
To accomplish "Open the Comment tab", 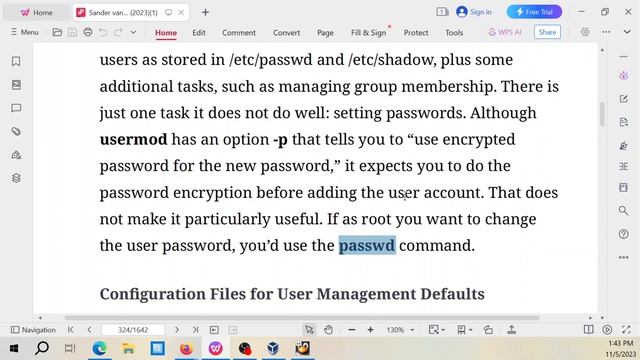I will coord(239,33).
